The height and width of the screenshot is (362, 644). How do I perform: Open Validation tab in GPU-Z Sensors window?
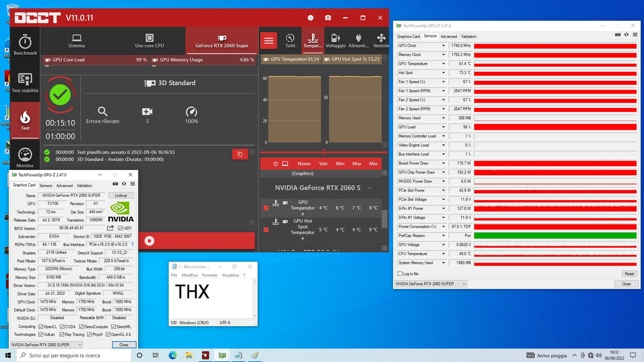click(x=468, y=36)
